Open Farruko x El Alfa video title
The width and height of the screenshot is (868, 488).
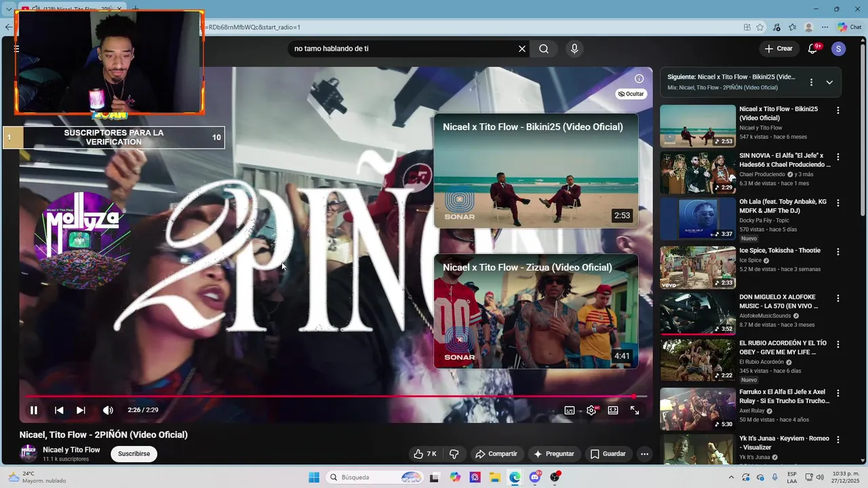pos(784,396)
